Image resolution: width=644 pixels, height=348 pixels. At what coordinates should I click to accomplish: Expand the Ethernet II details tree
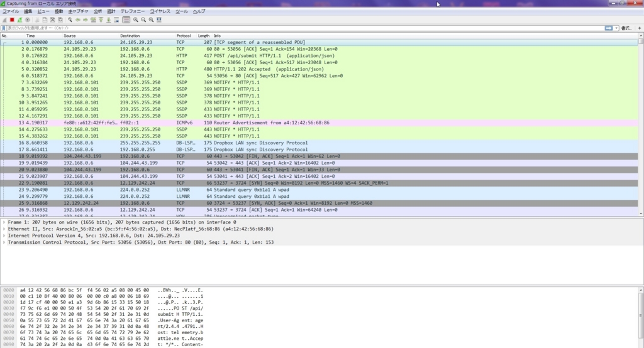[x=4, y=229]
